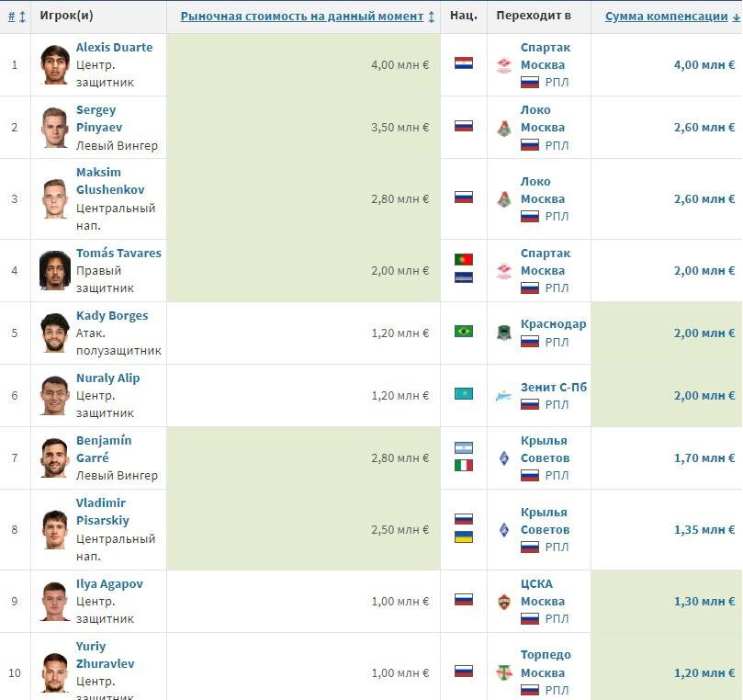The width and height of the screenshot is (743, 700).
Task: Click CSKA Moscow crest icon
Action: tap(503, 602)
